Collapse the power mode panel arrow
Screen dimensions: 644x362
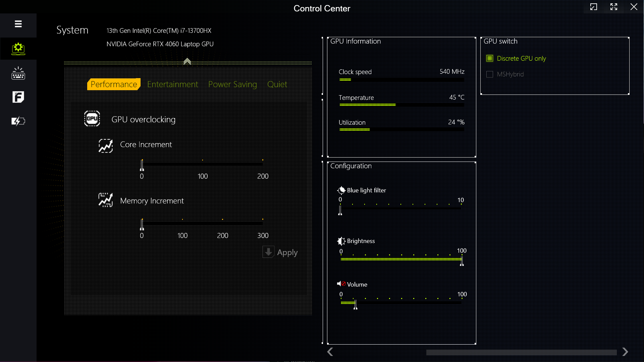[x=187, y=61]
